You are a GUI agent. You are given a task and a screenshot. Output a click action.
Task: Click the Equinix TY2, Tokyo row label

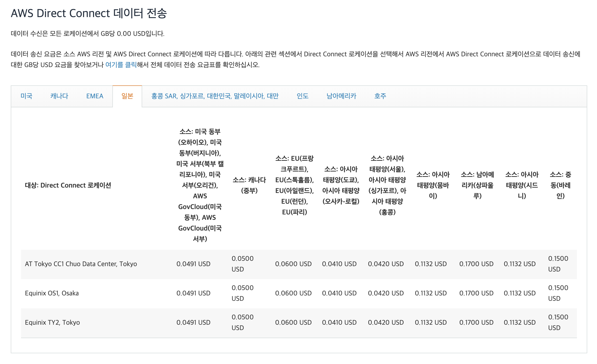(52, 323)
